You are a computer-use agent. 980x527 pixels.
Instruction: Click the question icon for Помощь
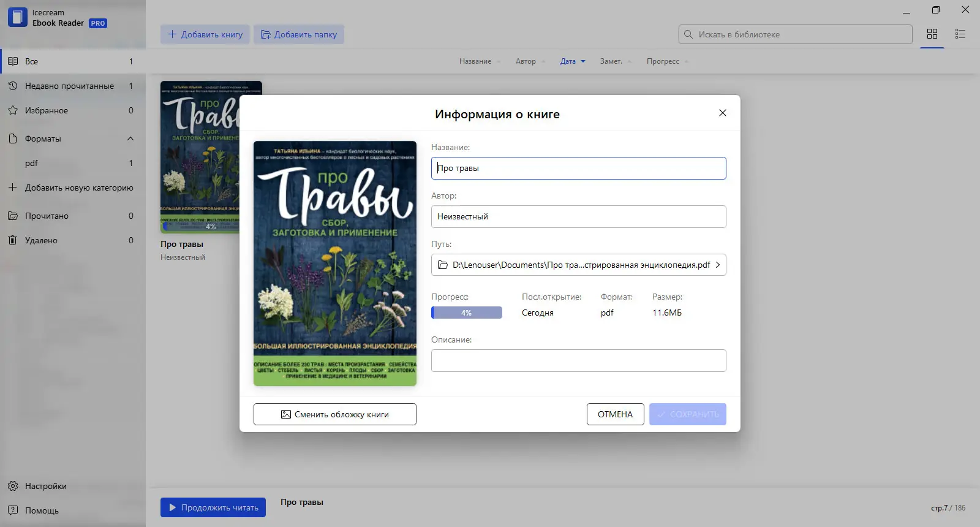[x=13, y=510]
